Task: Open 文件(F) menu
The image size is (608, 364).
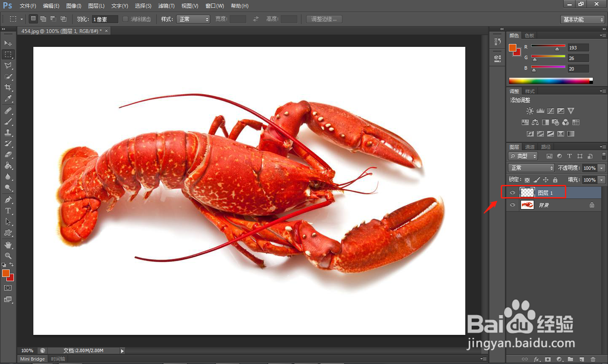Action: click(28, 6)
